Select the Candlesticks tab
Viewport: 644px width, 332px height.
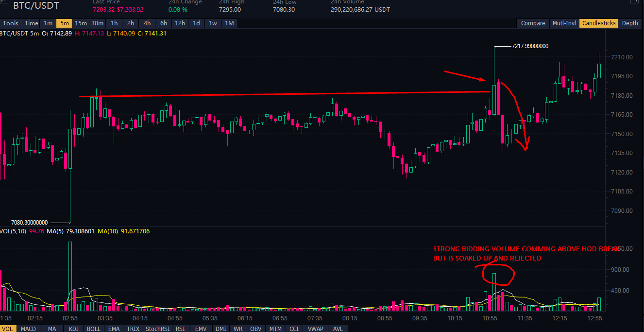tap(599, 23)
